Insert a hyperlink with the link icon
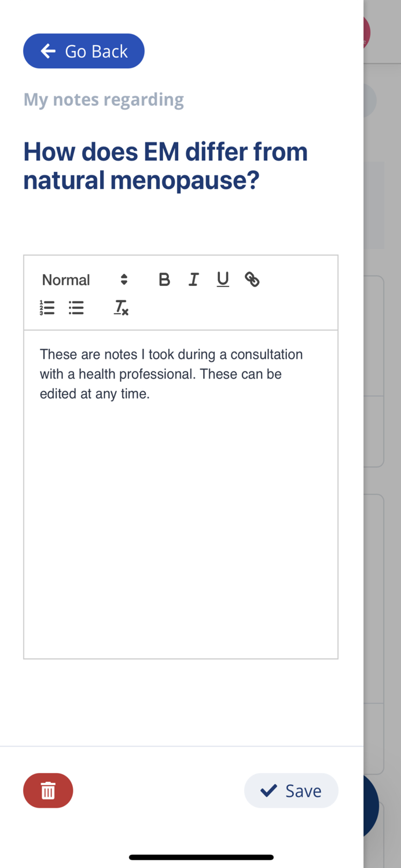The height and width of the screenshot is (868, 401). tap(252, 280)
